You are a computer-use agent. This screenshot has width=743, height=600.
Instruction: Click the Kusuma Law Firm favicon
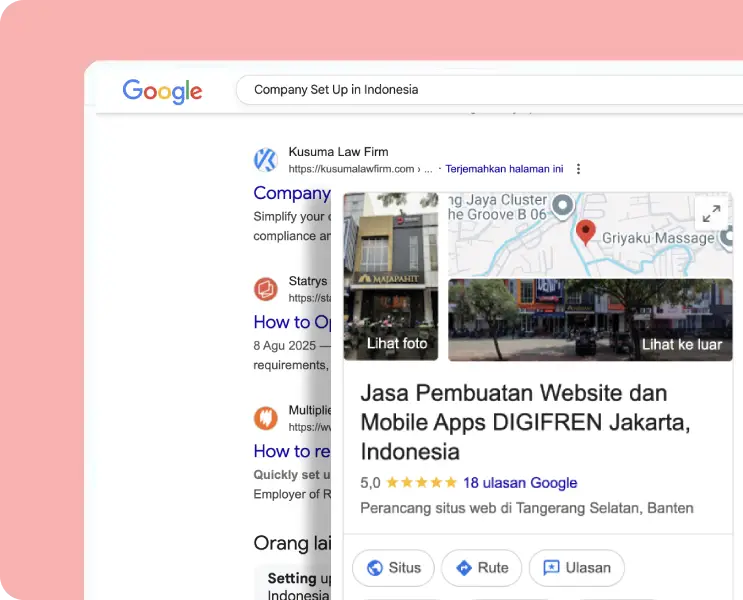click(265, 160)
